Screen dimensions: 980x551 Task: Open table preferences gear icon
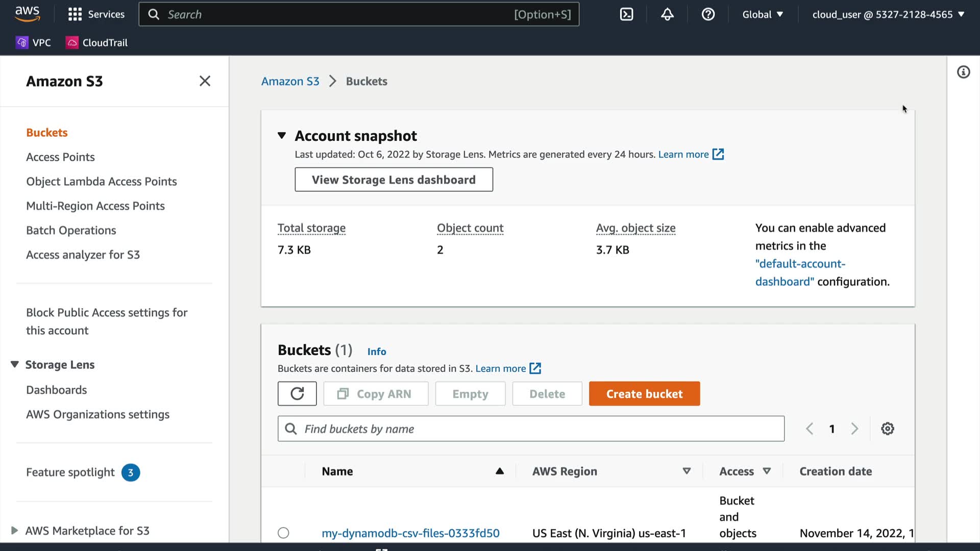coord(888,429)
